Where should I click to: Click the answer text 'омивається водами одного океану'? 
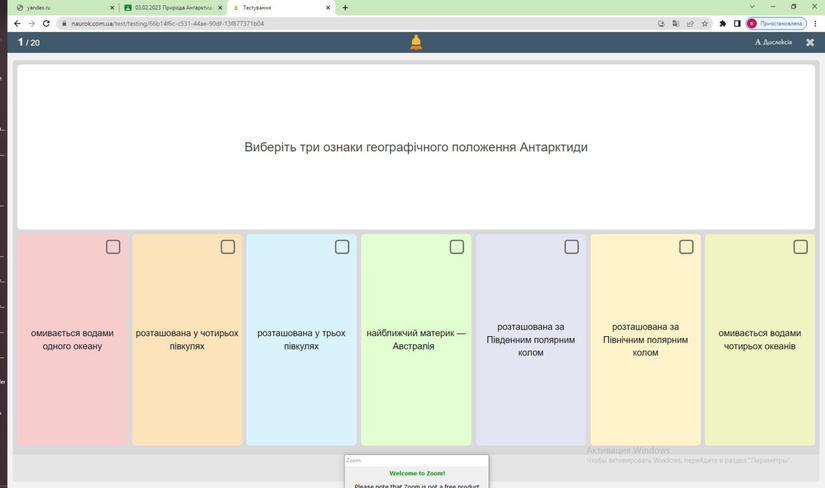pyautogui.click(x=72, y=340)
